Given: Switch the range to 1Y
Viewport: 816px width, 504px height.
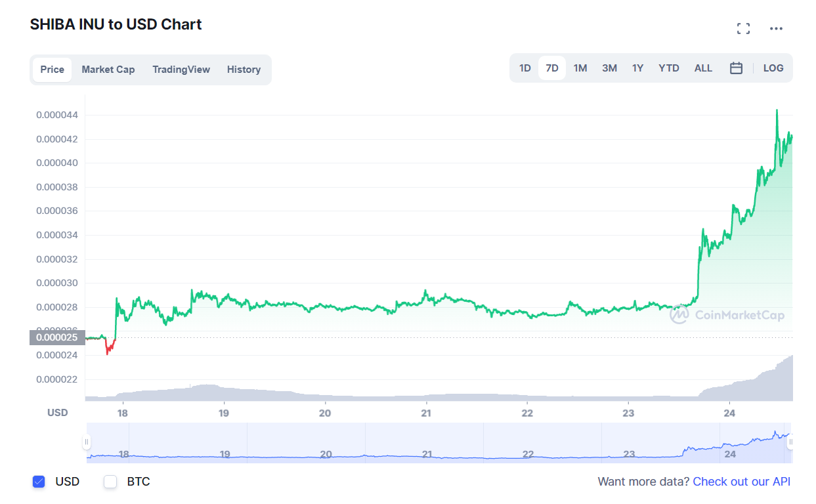Looking at the screenshot, I should coord(638,68).
